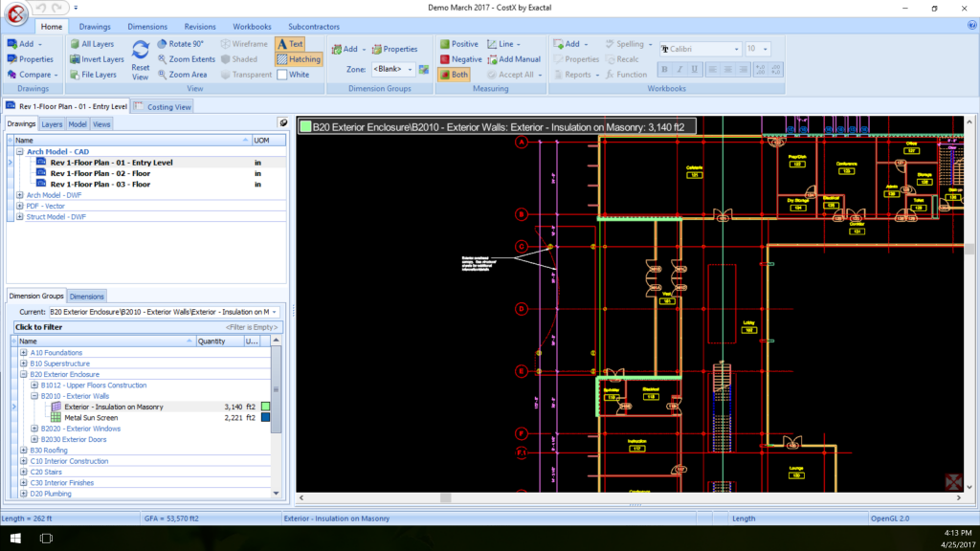Viewport: 980px width, 551px height.
Task: Collapse the B2010 - Exterior Walls group
Action: (x=34, y=395)
